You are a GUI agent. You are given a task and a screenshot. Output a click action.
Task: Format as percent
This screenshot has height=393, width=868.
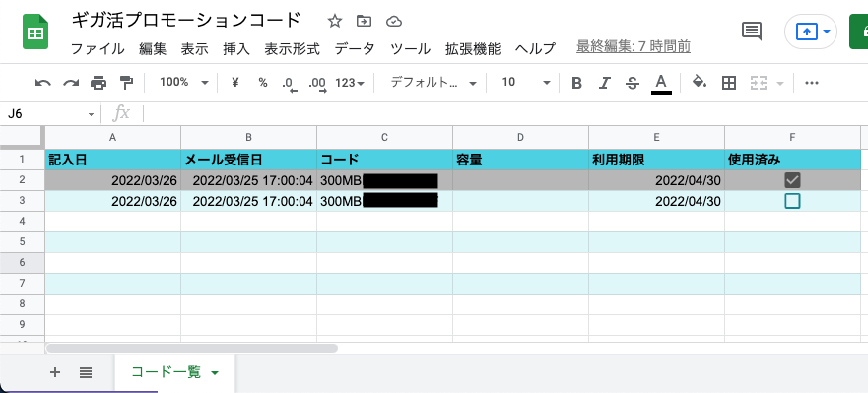click(x=263, y=83)
